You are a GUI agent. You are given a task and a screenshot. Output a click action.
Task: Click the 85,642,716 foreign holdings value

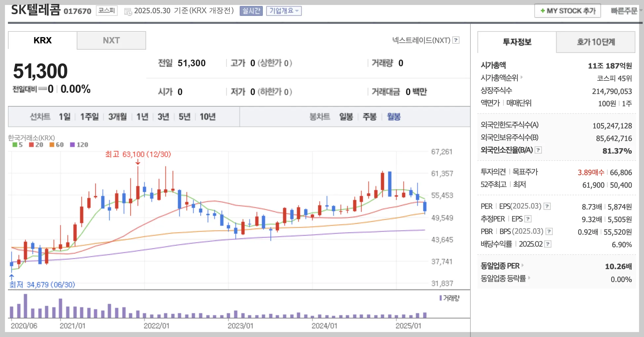click(x=614, y=138)
